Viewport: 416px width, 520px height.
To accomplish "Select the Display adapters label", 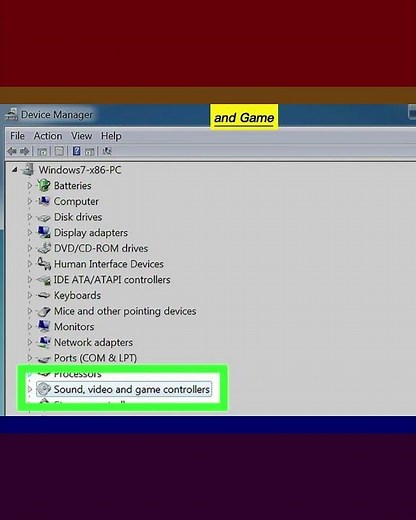I will (x=91, y=233).
